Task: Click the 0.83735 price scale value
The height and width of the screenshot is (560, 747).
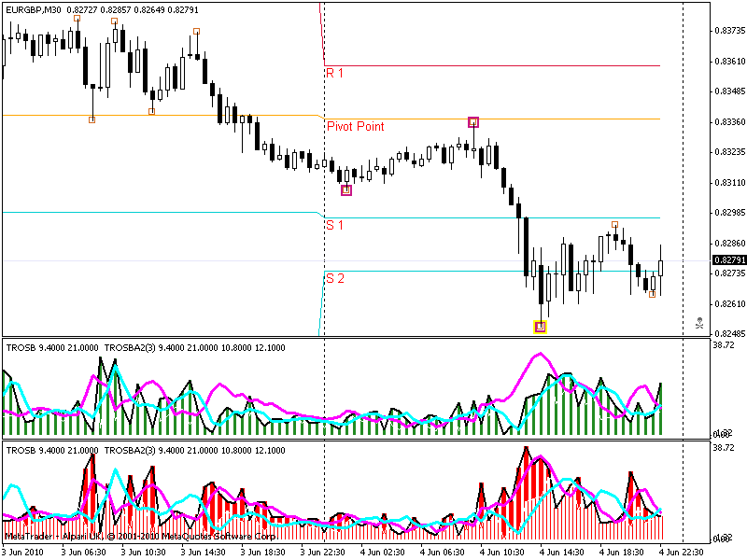Action: point(730,31)
